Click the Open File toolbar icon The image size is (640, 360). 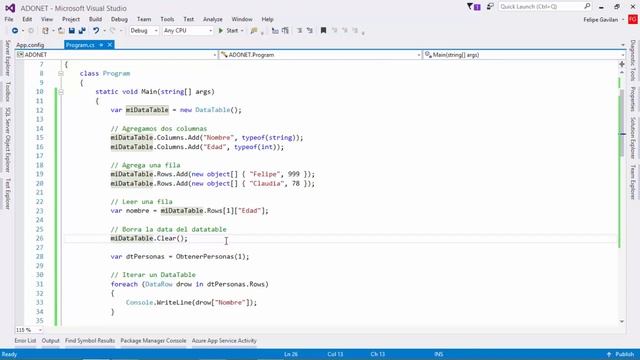pos(61,31)
